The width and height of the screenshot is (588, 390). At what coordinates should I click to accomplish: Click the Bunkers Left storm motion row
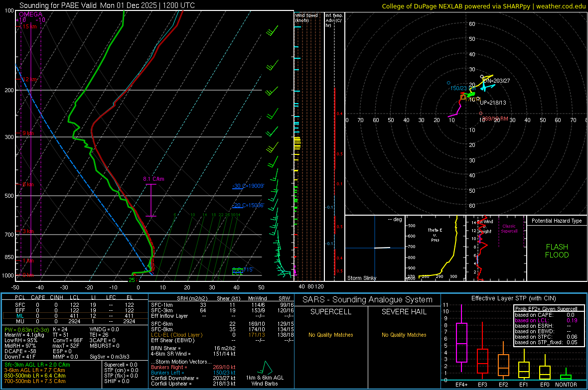[193, 373]
